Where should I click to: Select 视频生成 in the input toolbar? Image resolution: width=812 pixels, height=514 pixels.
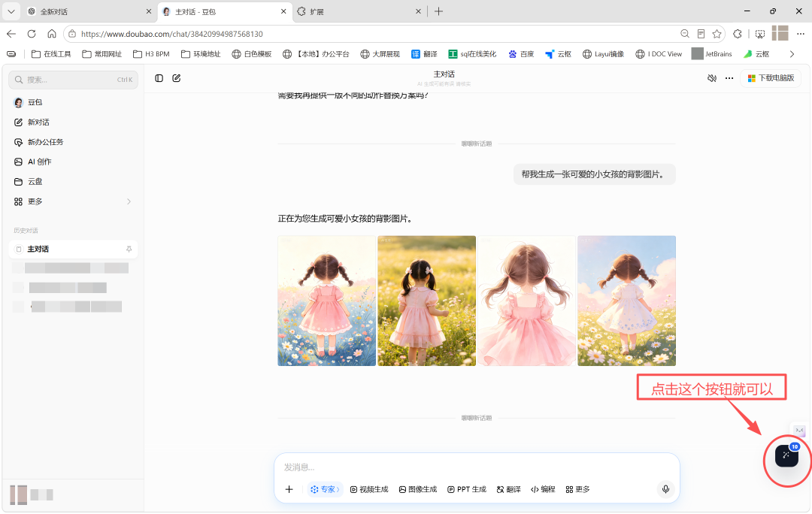(369, 489)
